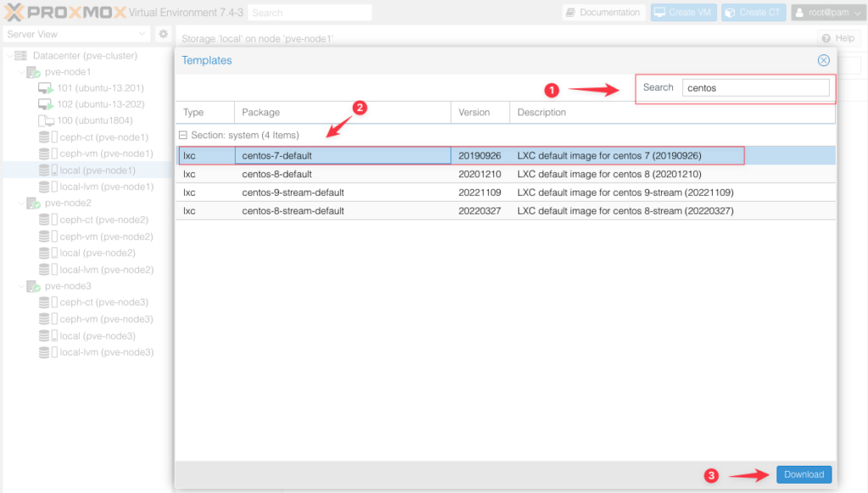Click the ceph-vm (pve-node1) storage icon
The width and height of the screenshot is (868, 493).
click(47, 153)
